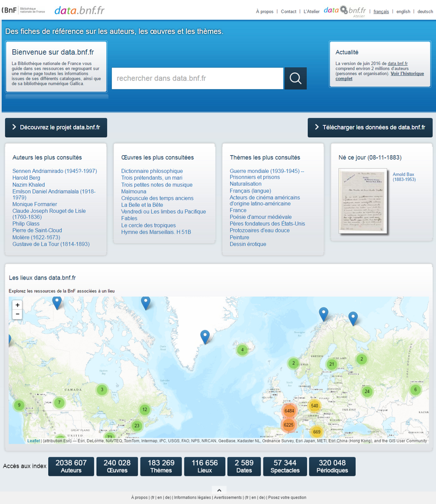Viewport: 436px width, 504px height.
Task: Open theme 'Français (langue)'
Action: 250,191
